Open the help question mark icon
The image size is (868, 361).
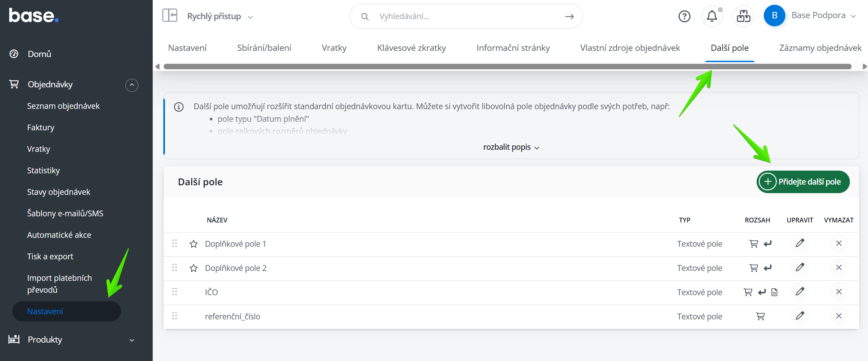pyautogui.click(x=684, y=16)
